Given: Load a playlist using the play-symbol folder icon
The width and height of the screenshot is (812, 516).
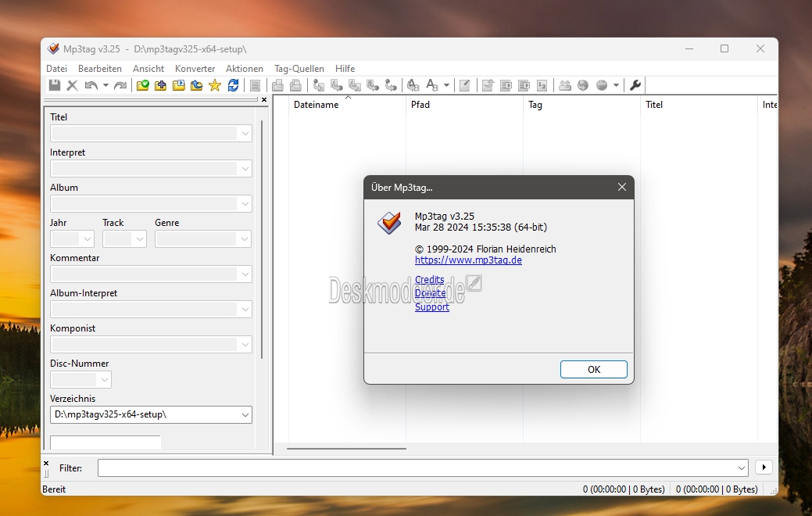Looking at the screenshot, I should tap(179, 85).
